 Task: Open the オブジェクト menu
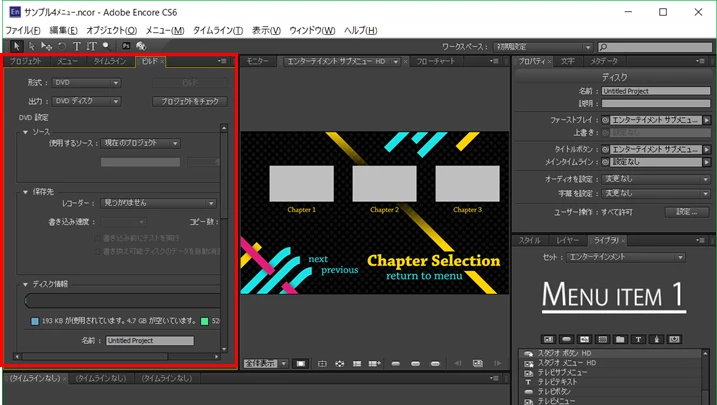click(112, 30)
